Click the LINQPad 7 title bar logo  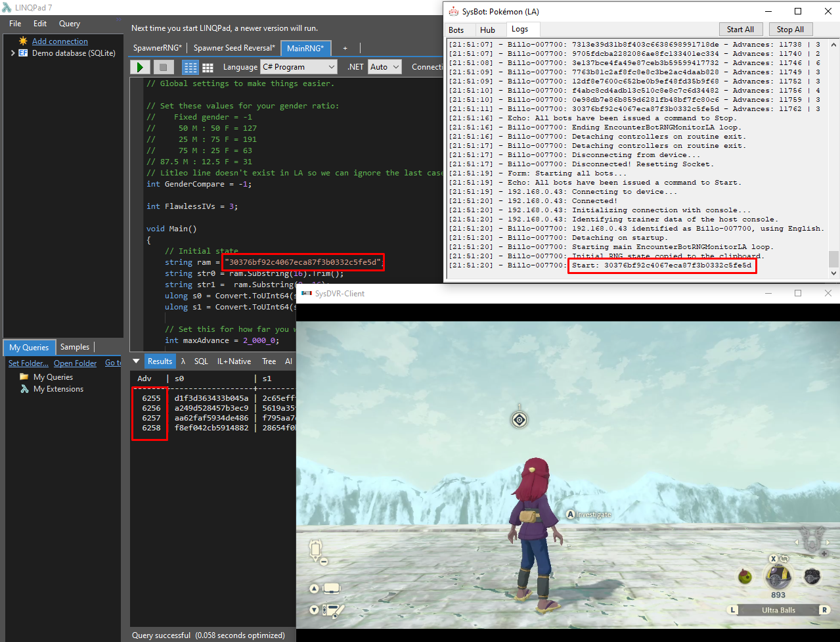tap(8, 8)
